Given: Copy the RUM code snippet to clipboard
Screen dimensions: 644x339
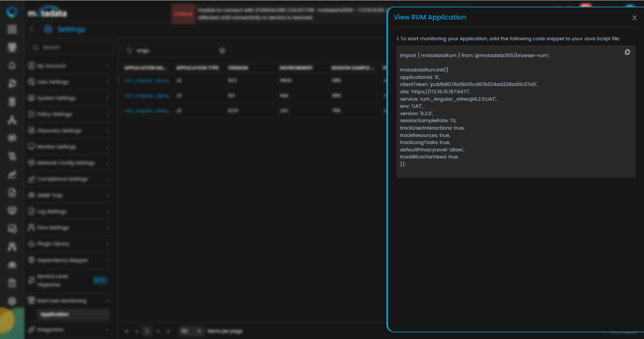Looking at the screenshot, I should 627,52.
